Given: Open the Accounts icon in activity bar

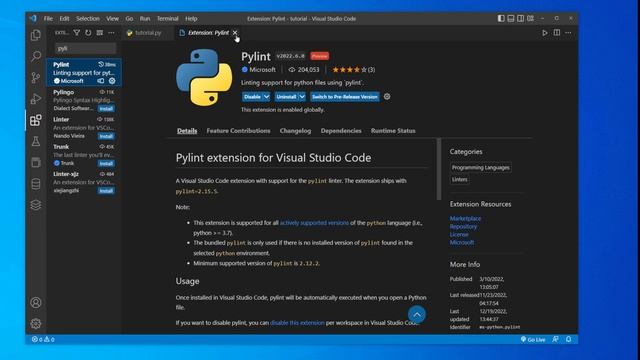Looking at the screenshot, I should tap(36, 302).
